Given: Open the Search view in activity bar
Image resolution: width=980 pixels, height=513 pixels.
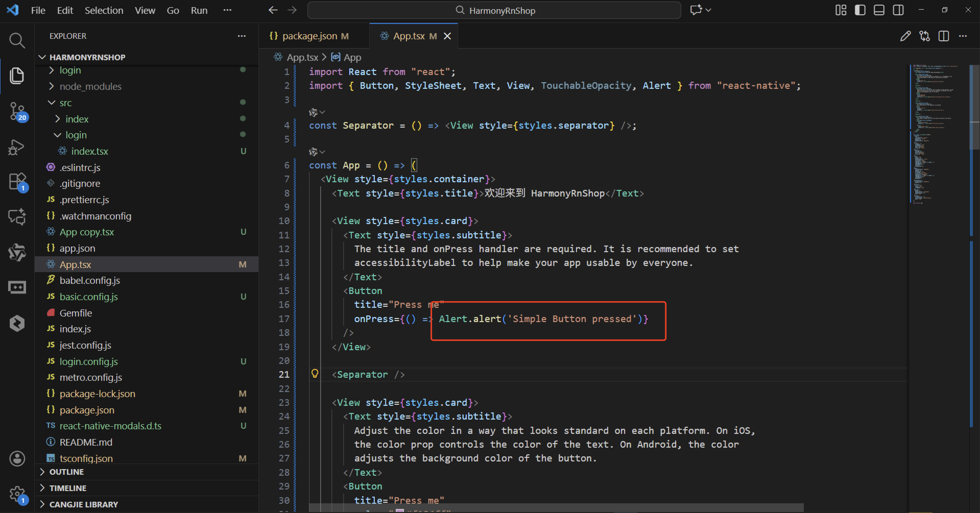Looking at the screenshot, I should 17,40.
